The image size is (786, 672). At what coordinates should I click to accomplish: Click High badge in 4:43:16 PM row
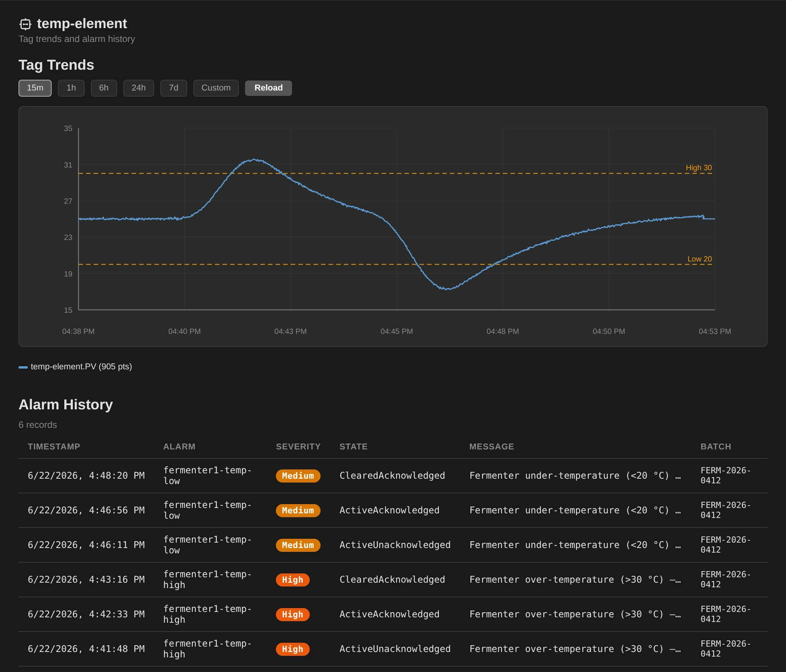(292, 580)
